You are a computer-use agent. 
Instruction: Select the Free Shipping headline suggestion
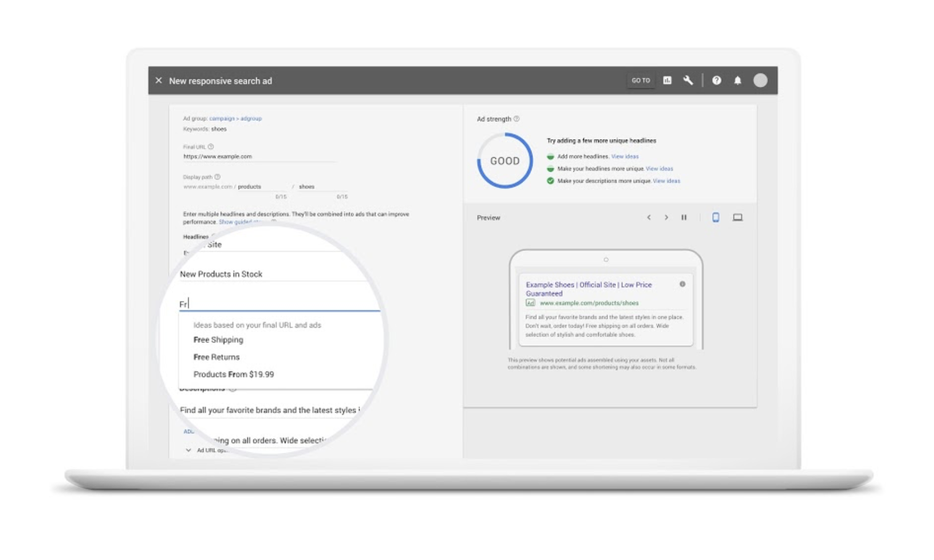coord(218,340)
